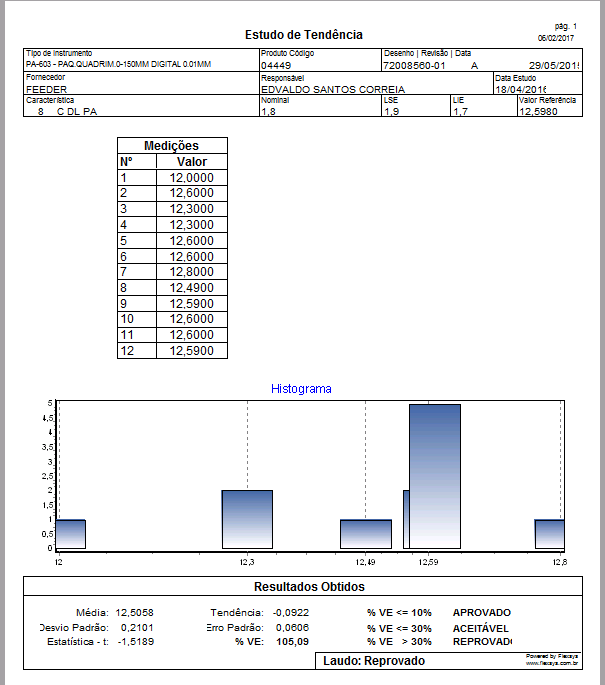This screenshot has width=605, height=685.
Task: Click the ACEITÁVEL criterion label
Action: click(x=481, y=629)
